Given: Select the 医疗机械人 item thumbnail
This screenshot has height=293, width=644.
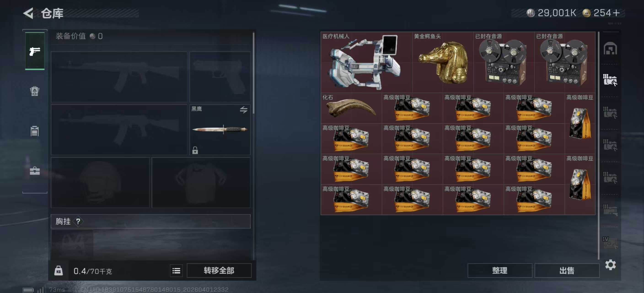Looking at the screenshot, I should pyautogui.click(x=367, y=62).
